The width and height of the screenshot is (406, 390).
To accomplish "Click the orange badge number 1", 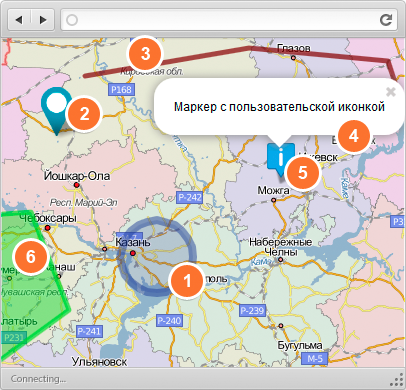I will coord(187,281).
